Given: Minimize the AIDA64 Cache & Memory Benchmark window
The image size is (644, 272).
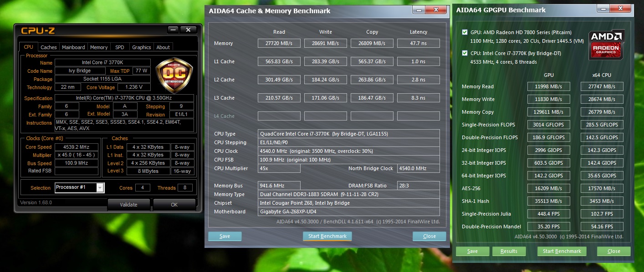Looking at the screenshot, I should pos(418,10).
